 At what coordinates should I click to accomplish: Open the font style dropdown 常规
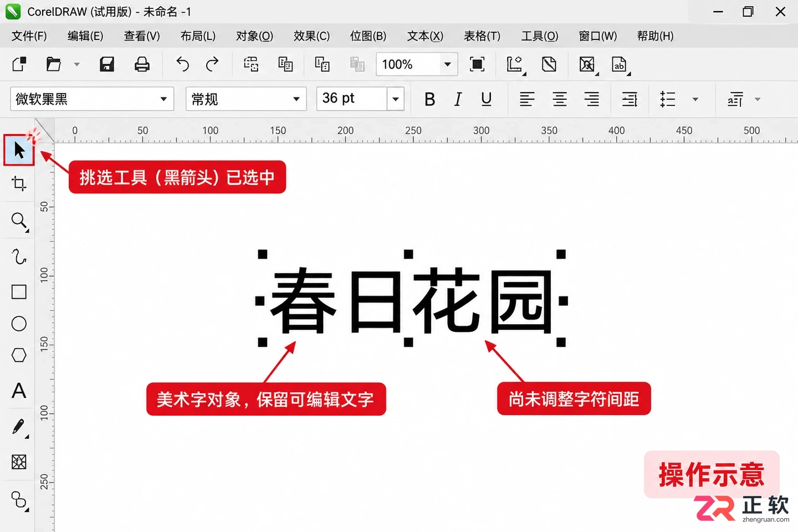click(246, 99)
